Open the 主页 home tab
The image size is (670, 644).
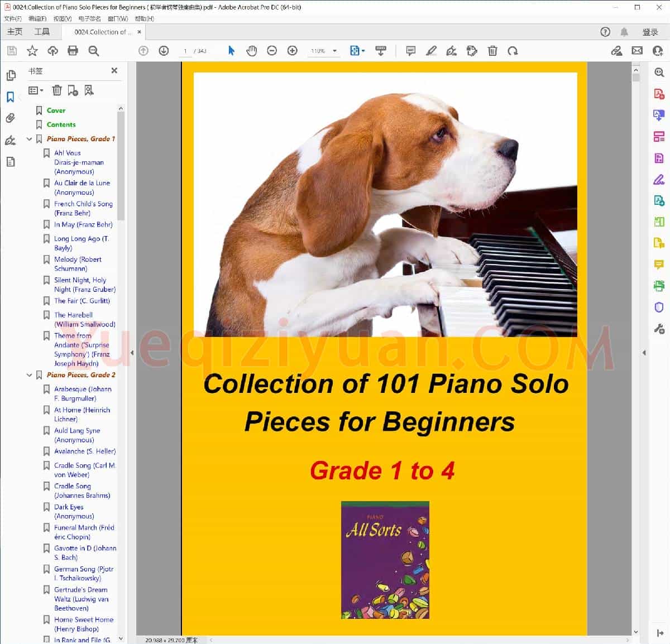(x=15, y=32)
